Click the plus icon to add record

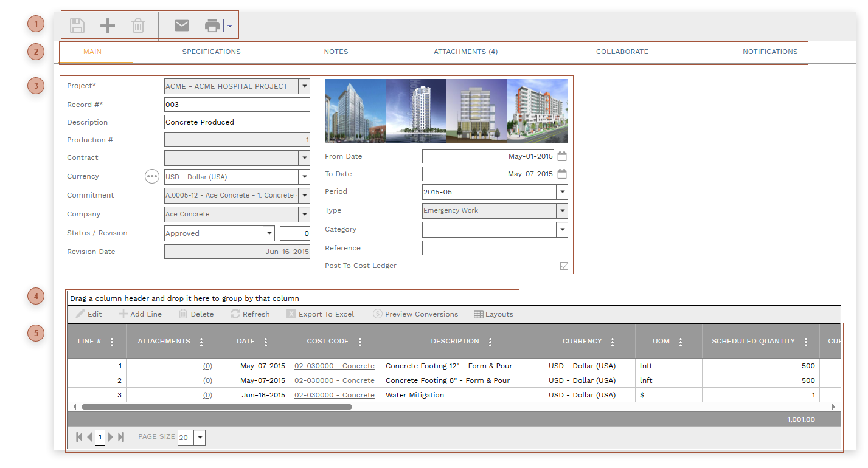[108, 26]
